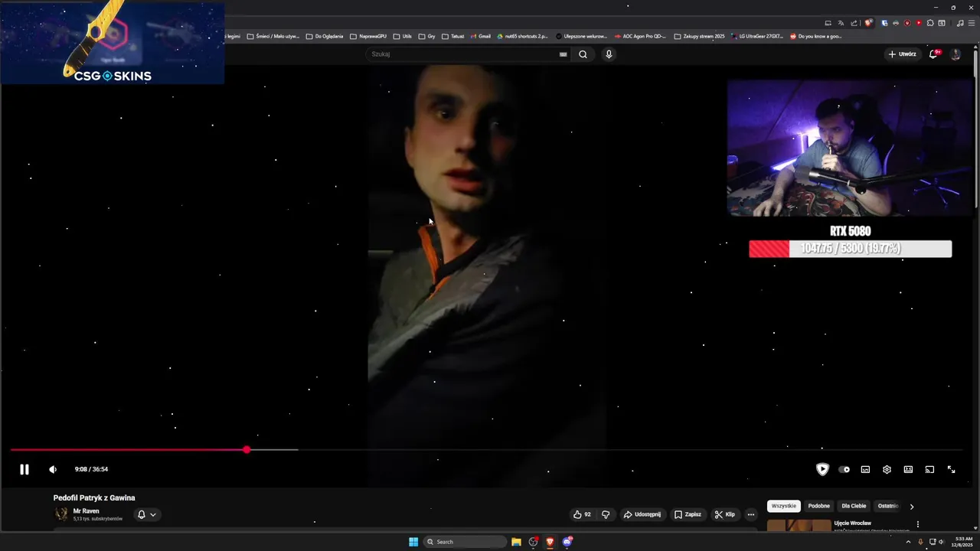Select the Wszystkie filter chip
The height and width of the screenshot is (551, 980).
(783, 506)
